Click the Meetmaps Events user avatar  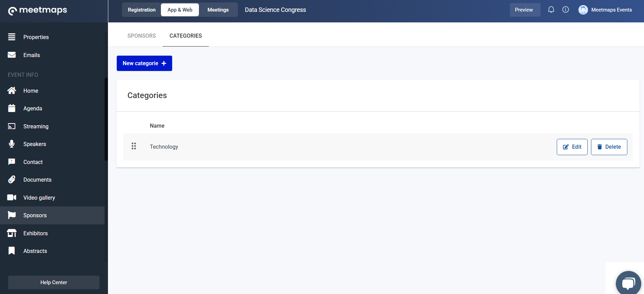[x=583, y=10]
